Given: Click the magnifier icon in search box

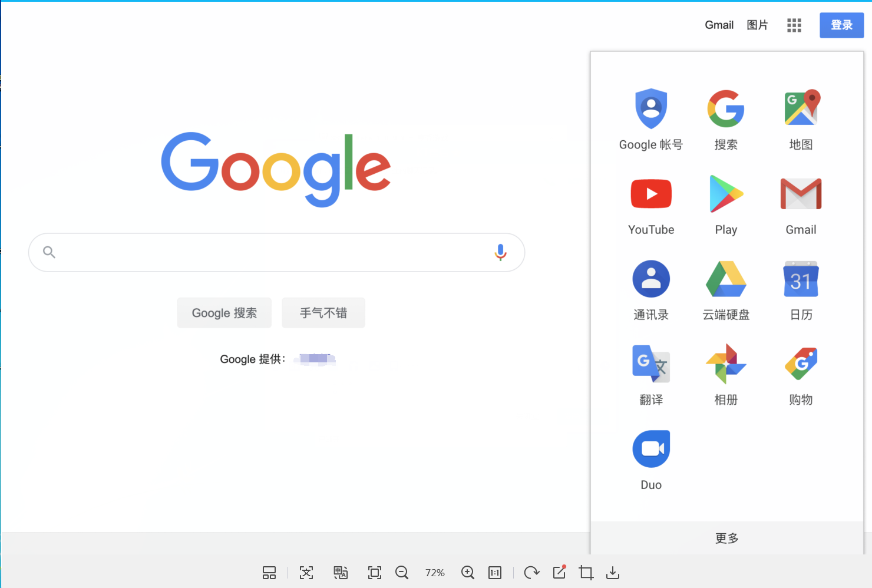Looking at the screenshot, I should pos(49,252).
